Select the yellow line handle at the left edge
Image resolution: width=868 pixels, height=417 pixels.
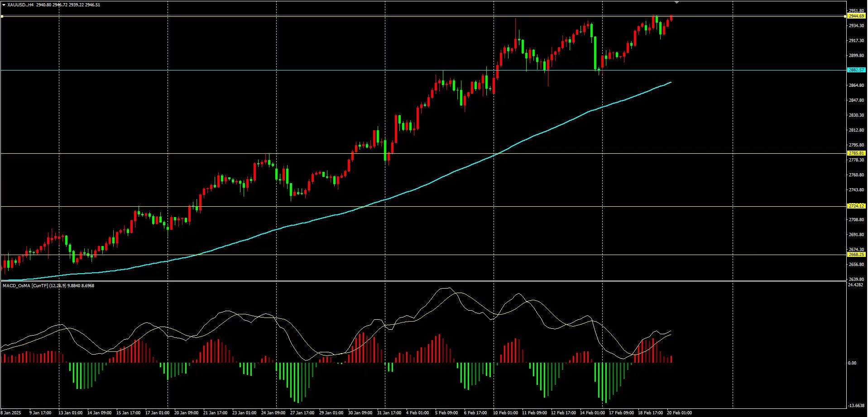coord(2,16)
